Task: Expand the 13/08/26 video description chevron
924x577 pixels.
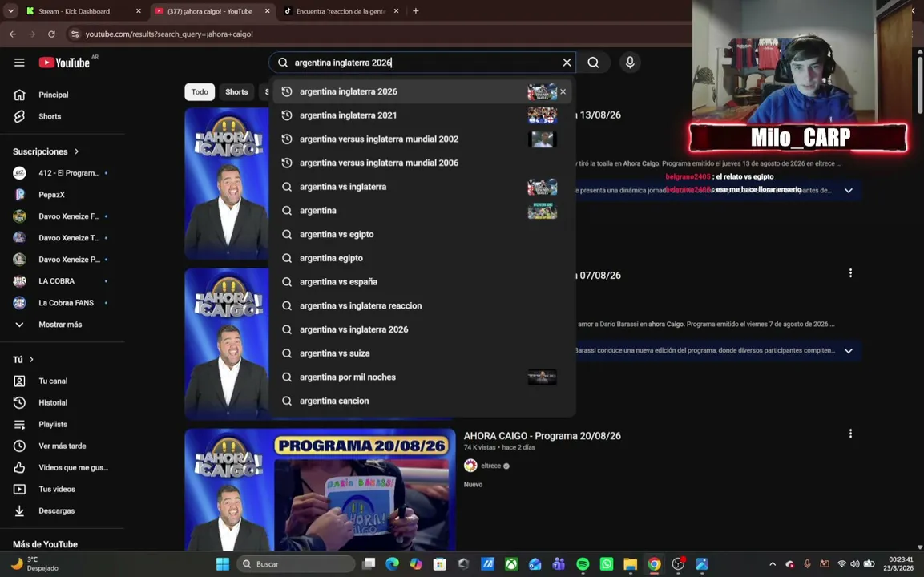Action: pyautogui.click(x=849, y=191)
